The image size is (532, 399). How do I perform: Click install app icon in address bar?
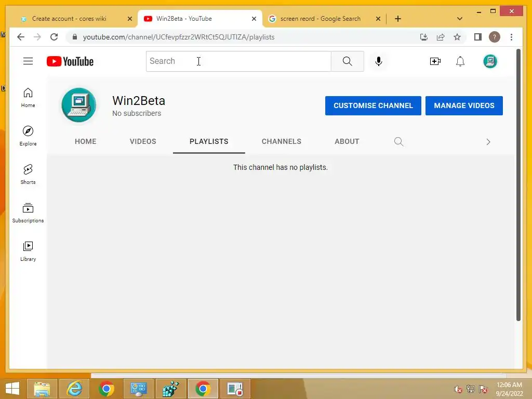click(424, 37)
